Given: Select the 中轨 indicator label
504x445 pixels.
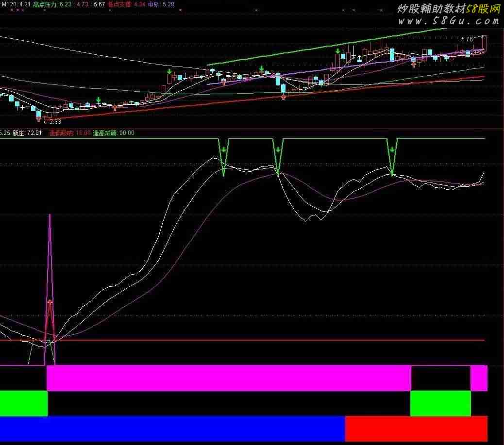Looking at the screenshot, I should pyautogui.click(x=154, y=4).
